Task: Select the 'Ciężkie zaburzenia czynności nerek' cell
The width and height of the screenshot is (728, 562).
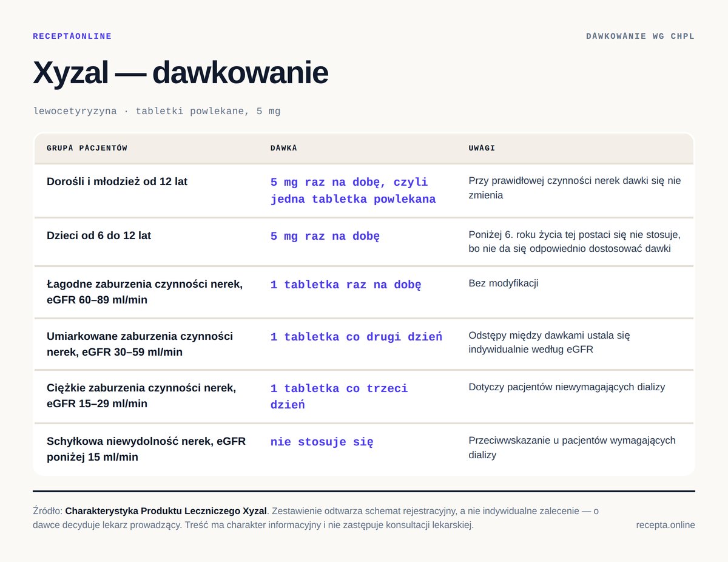Action: (x=141, y=396)
